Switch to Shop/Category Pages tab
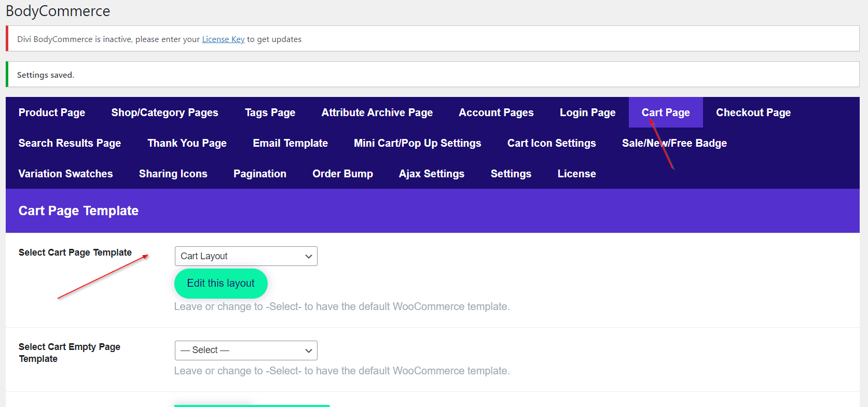This screenshot has height=407, width=868. (164, 113)
